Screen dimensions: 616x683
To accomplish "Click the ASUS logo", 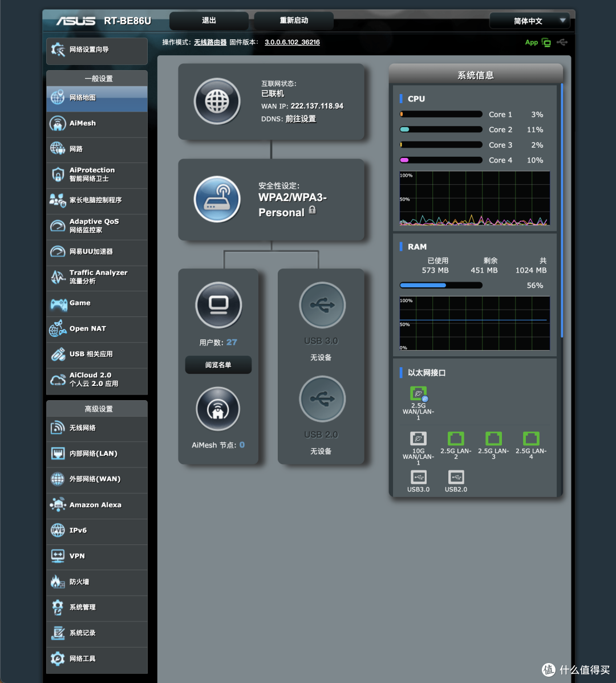I will (76, 21).
